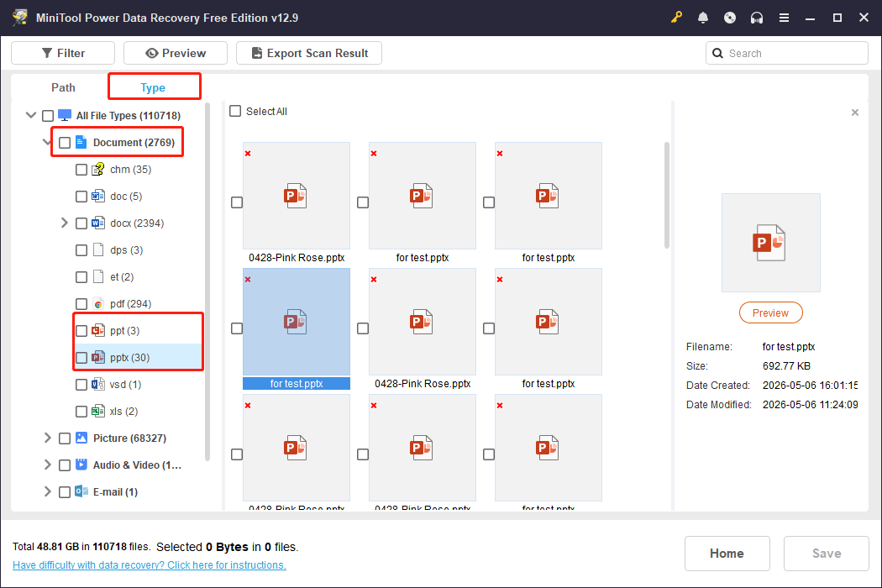
Task: Click the xls Excel file icon
Action: (x=98, y=412)
